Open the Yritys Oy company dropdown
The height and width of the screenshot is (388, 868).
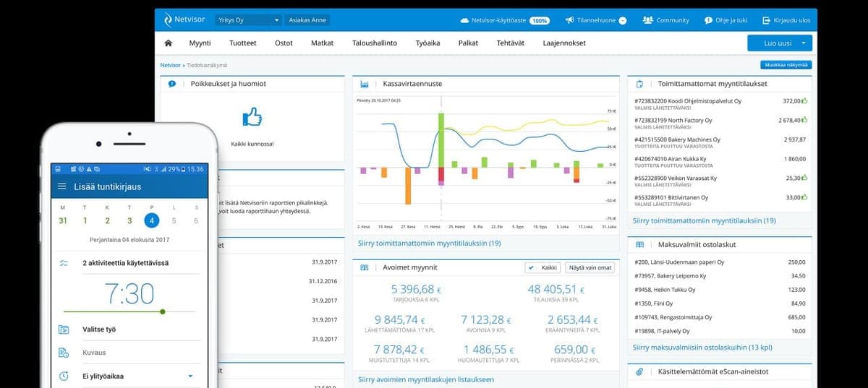248,20
